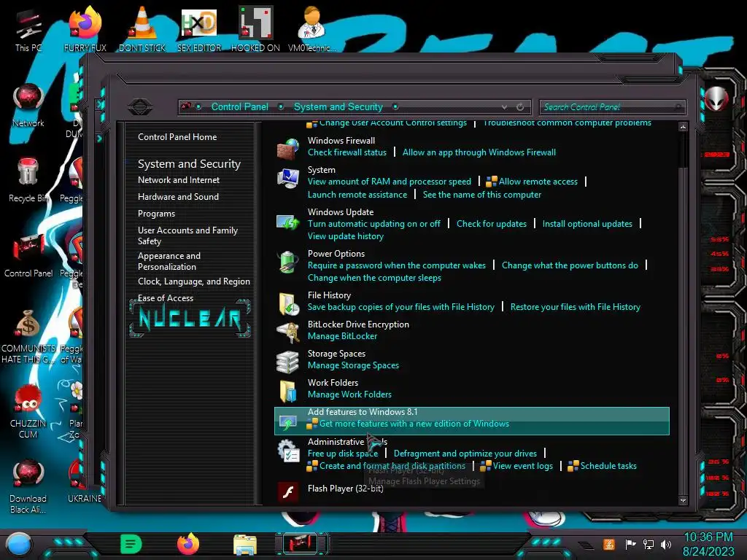This screenshot has width=747, height=560.
Task: Click the volume speaker tray icon
Action: pyautogui.click(x=666, y=544)
